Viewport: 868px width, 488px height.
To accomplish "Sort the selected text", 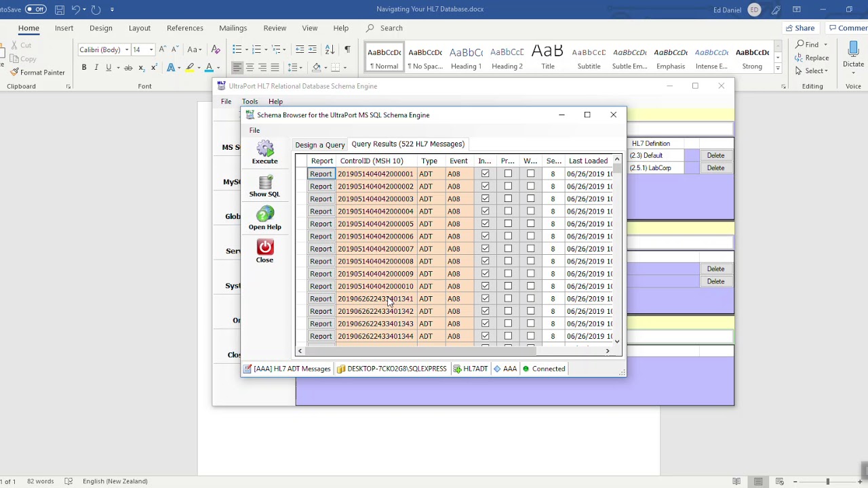I will [330, 49].
